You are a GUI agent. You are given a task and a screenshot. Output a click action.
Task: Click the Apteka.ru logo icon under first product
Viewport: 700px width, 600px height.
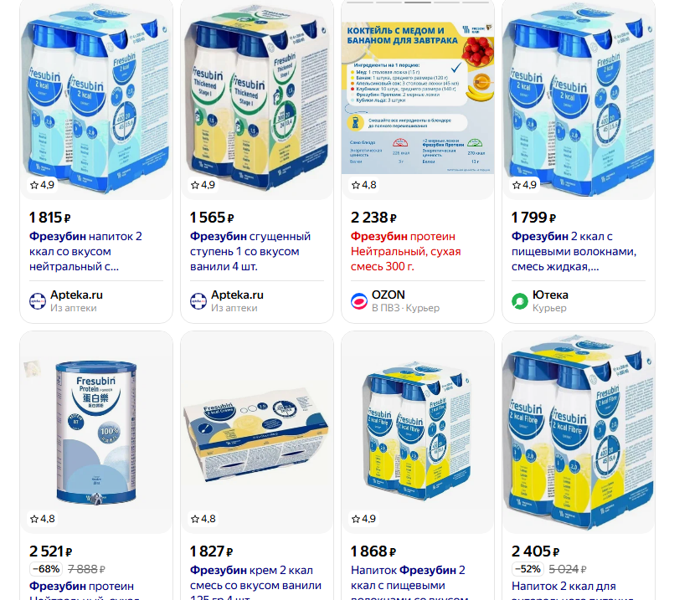38,301
